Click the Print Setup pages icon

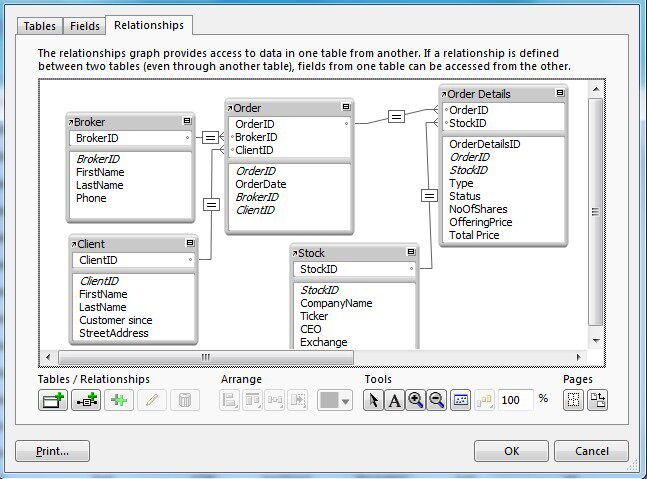pos(597,400)
